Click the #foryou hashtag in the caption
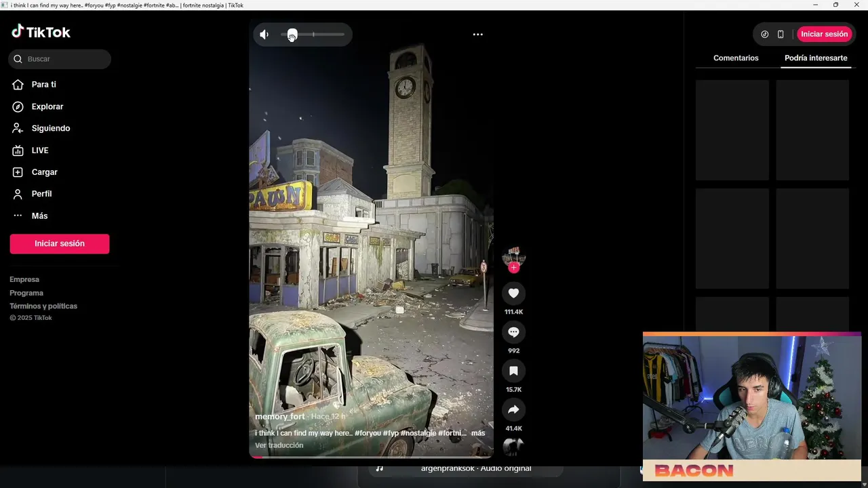Viewport: 868px width, 488px height. [x=367, y=433]
